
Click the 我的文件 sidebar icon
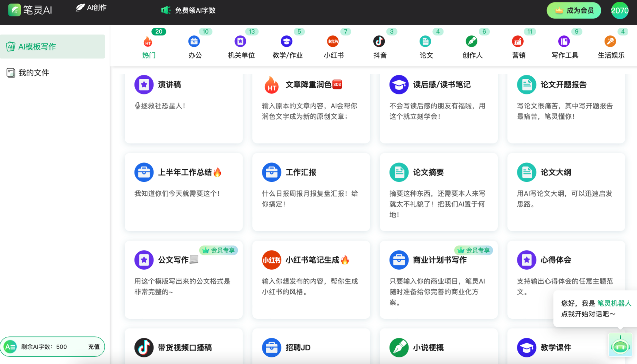(11, 73)
